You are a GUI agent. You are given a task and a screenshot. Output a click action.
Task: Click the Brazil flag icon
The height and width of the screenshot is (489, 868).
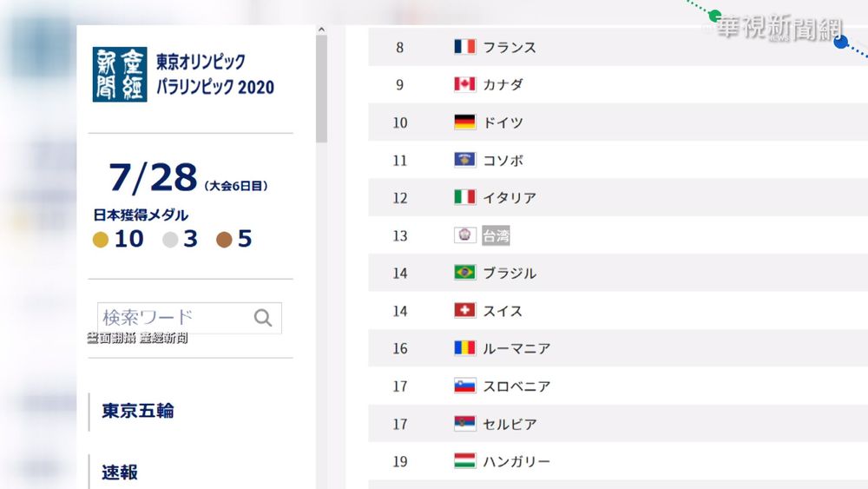tap(464, 273)
